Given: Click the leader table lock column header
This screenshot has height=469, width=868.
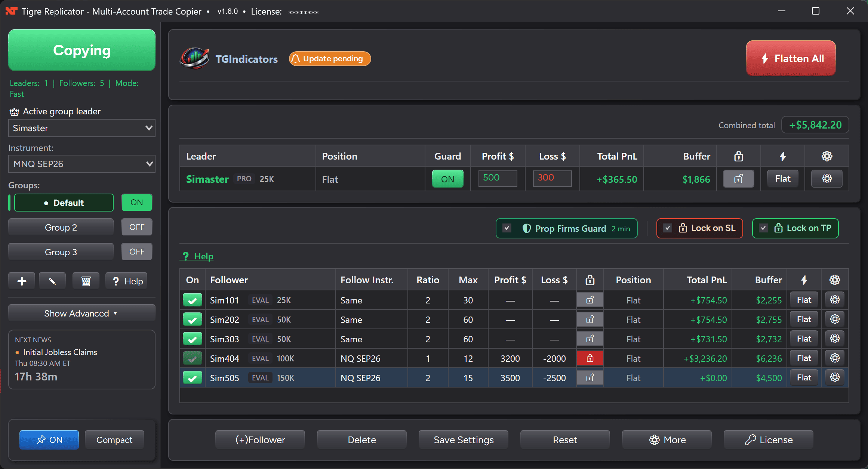Looking at the screenshot, I should (x=738, y=156).
